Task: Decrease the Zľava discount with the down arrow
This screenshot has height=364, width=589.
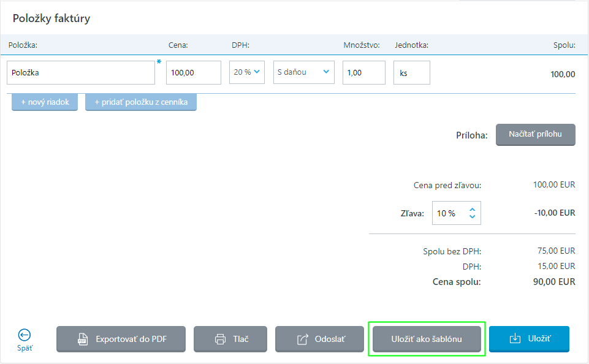Action: pos(472,216)
